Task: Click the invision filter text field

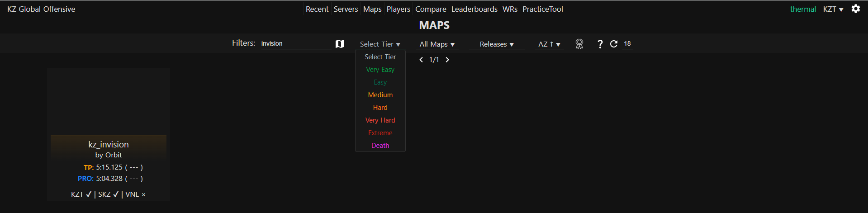Action: 296,43
